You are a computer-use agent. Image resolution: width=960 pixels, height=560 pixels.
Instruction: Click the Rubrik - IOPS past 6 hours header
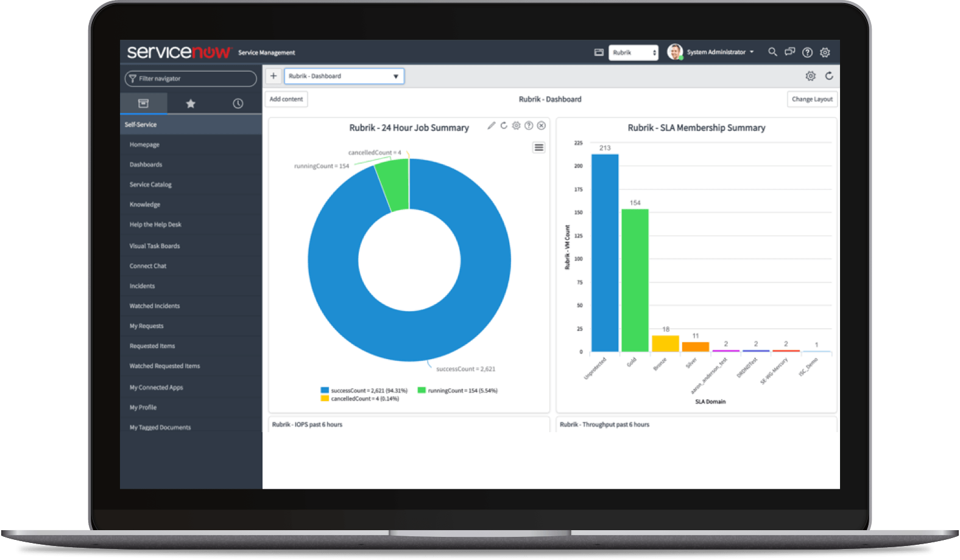307,425
